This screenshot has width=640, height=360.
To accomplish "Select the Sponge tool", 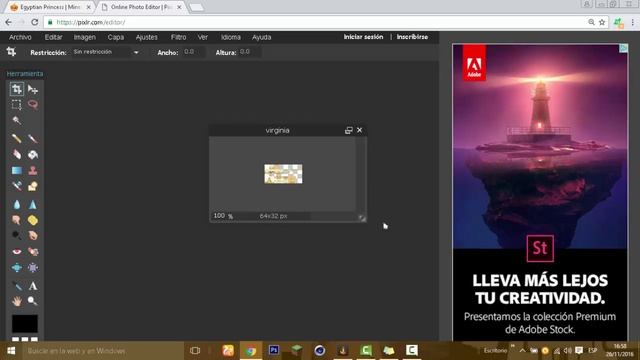I will tap(33, 220).
